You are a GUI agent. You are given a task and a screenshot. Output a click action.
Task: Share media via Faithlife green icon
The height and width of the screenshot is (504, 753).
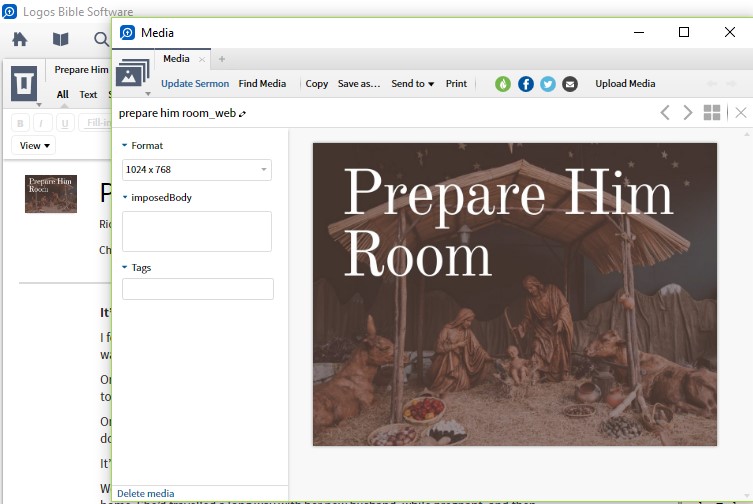[503, 84]
